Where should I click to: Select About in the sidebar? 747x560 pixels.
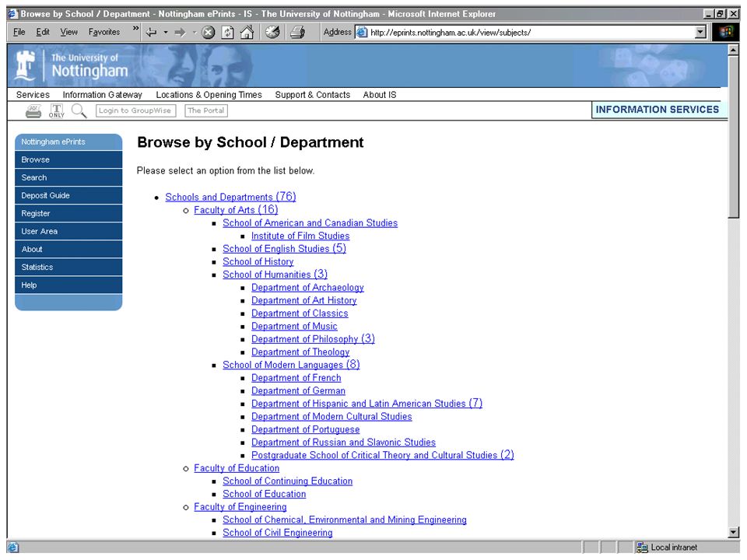(x=68, y=249)
